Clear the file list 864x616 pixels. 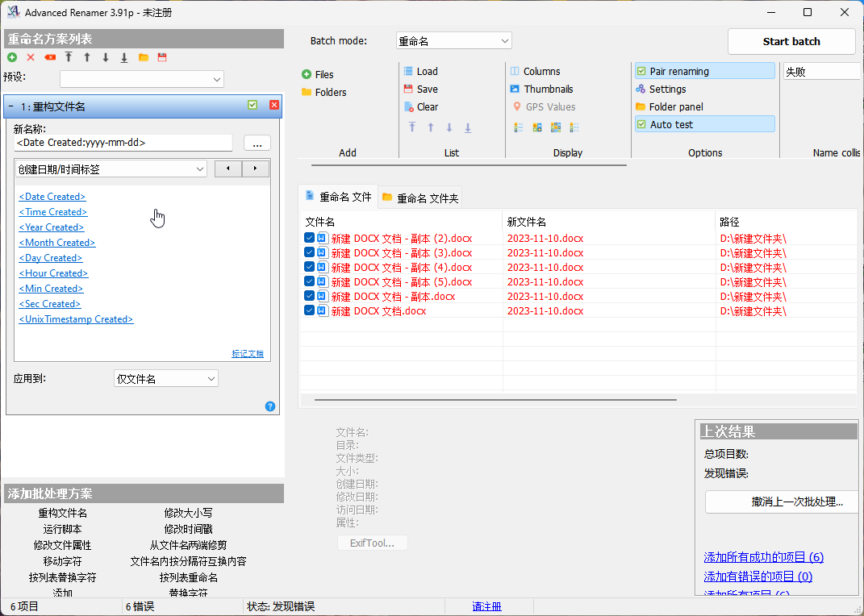[421, 106]
